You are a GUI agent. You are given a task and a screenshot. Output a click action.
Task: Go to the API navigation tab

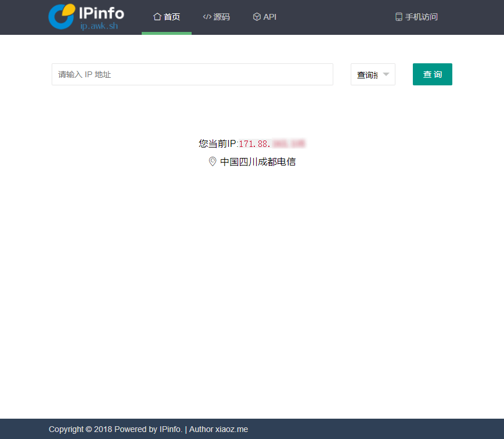(265, 17)
